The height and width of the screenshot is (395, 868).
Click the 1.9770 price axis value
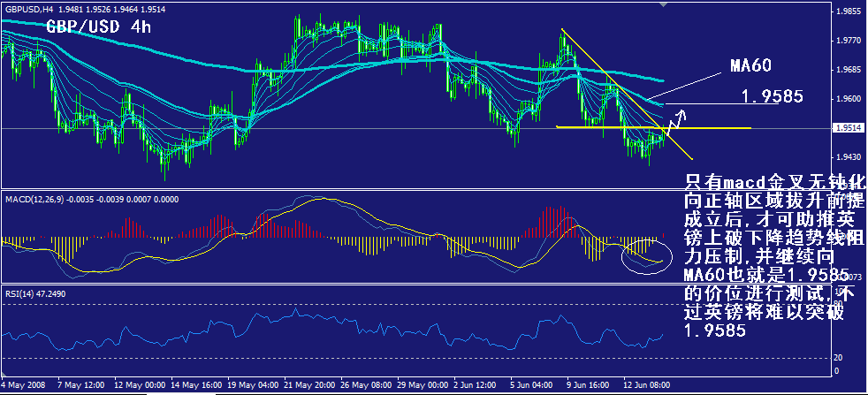849,41
